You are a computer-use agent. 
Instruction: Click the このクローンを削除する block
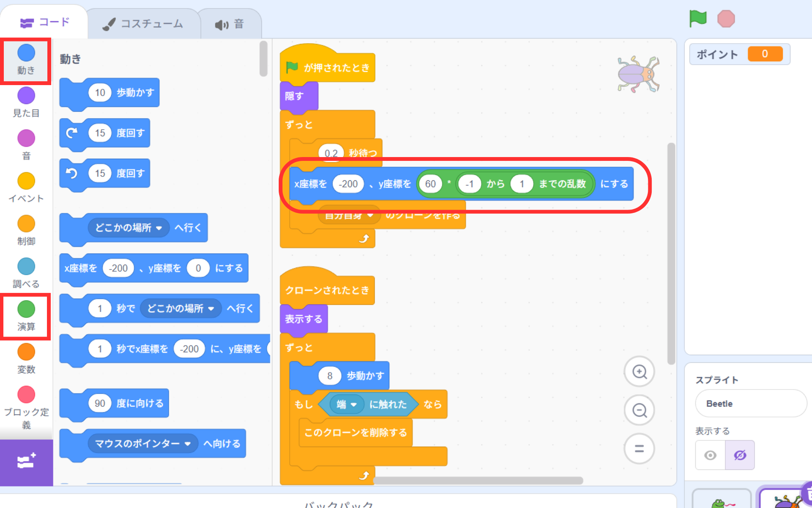(x=355, y=433)
